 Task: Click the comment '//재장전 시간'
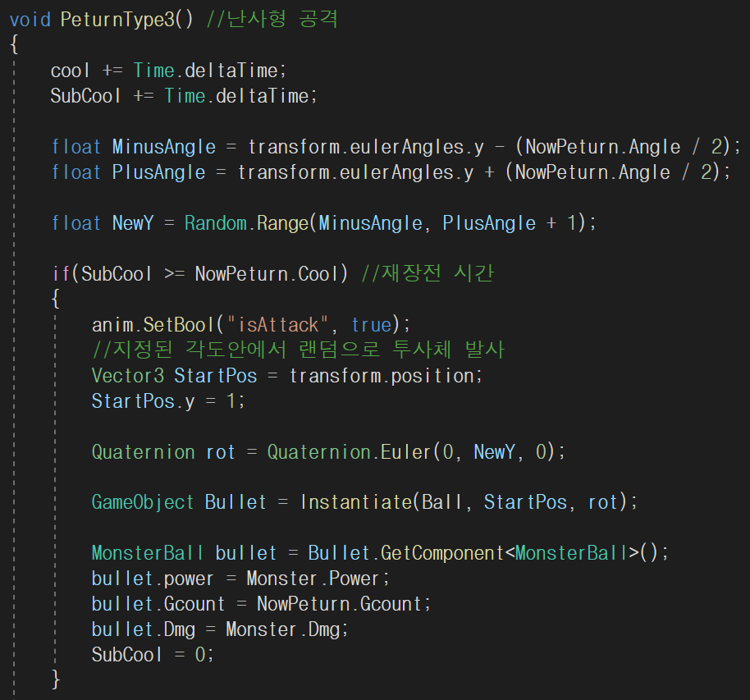tap(428, 273)
